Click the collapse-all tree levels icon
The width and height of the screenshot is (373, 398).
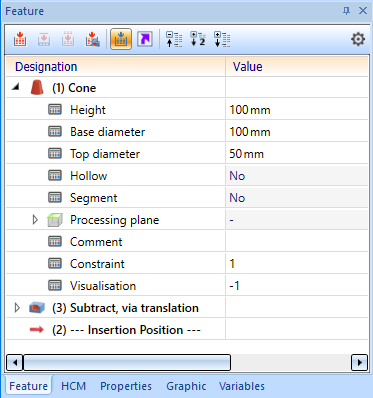(x=174, y=39)
